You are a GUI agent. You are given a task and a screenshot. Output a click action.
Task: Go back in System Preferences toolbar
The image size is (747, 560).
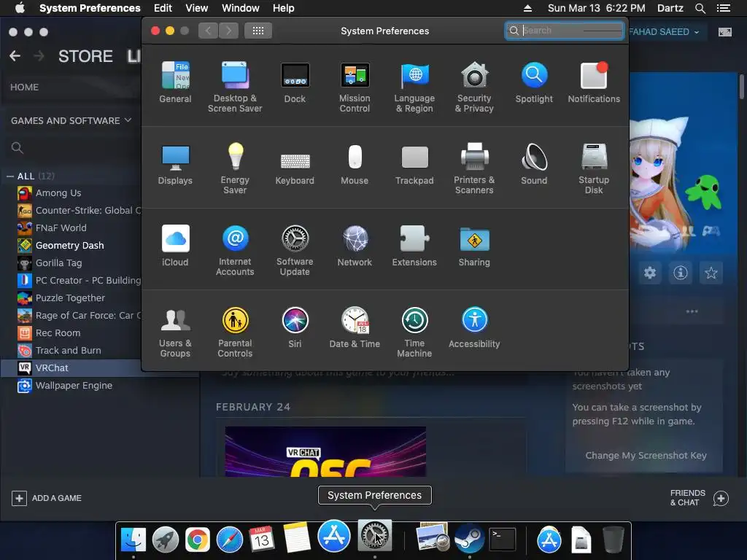tap(208, 31)
